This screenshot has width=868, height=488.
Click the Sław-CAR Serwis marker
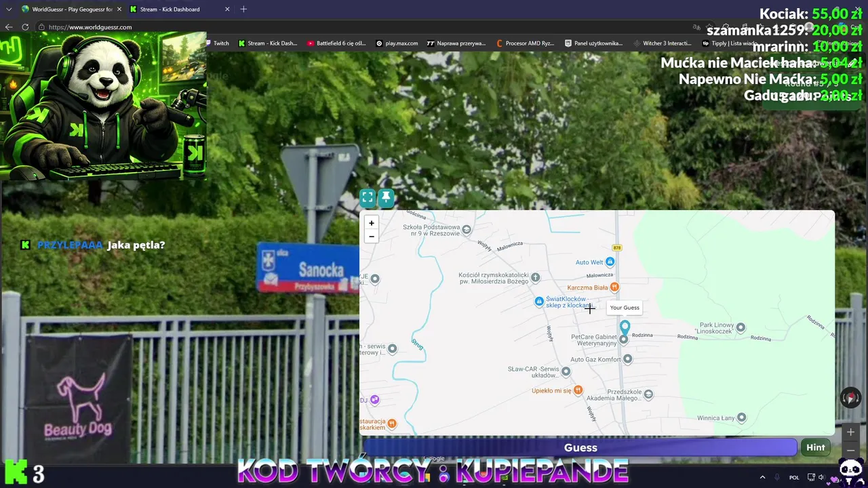pyautogui.click(x=566, y=371)
